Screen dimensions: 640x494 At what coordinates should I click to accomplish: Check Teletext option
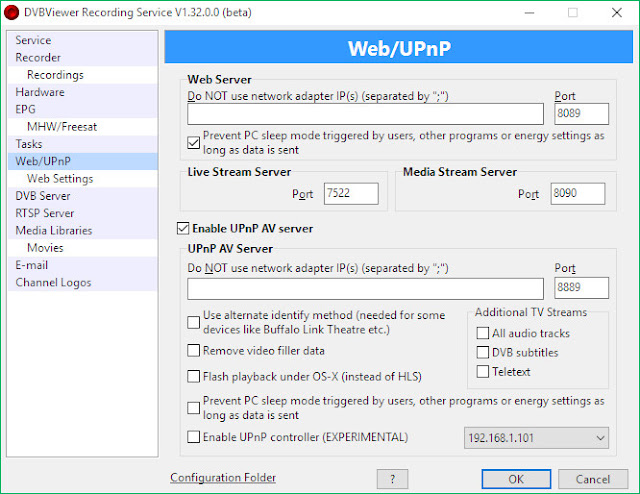(x=482, y=372)
